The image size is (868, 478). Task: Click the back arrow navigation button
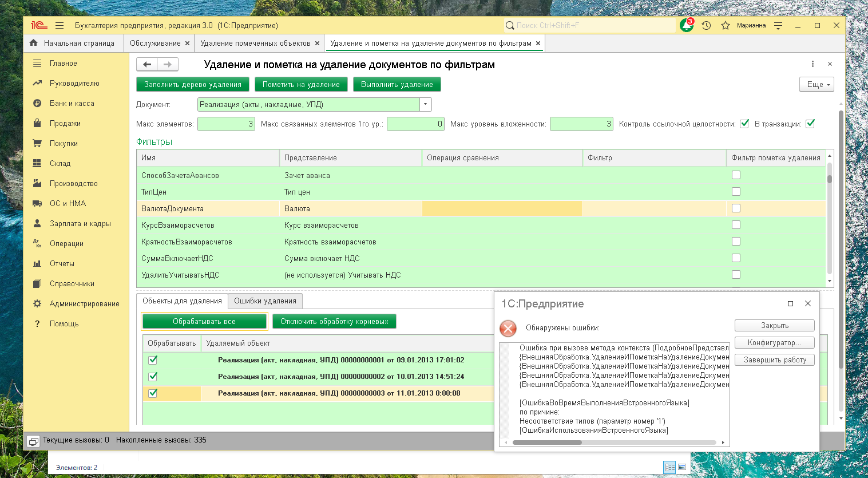pyautogui.click(x=147, y=65)
